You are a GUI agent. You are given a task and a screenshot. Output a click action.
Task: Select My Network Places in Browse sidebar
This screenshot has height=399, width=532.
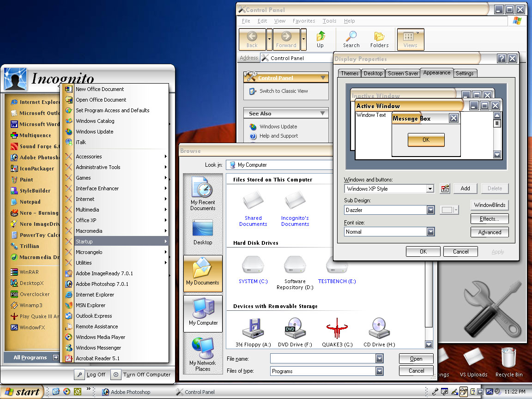click(x=203, y=354)
